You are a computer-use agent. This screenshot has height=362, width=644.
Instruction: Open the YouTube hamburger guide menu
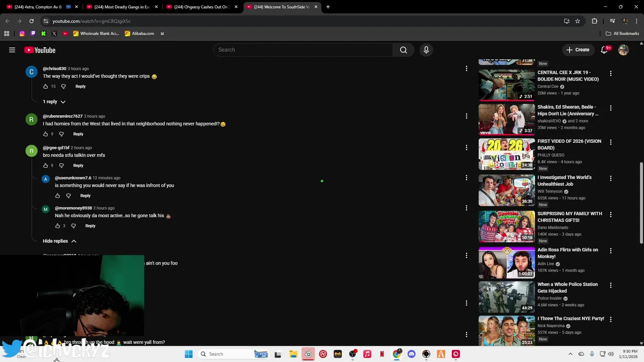click(x=12, y=50)
